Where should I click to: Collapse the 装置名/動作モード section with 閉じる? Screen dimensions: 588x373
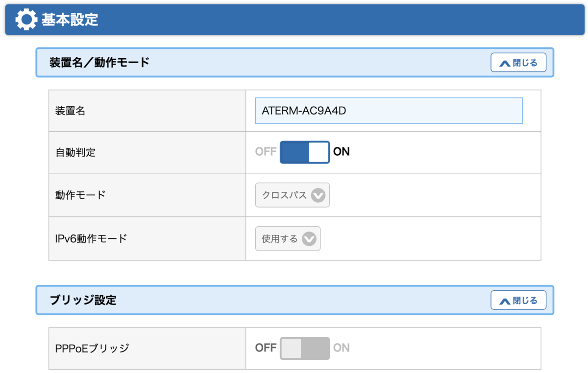pyautogui.click(x=518, y=63)
